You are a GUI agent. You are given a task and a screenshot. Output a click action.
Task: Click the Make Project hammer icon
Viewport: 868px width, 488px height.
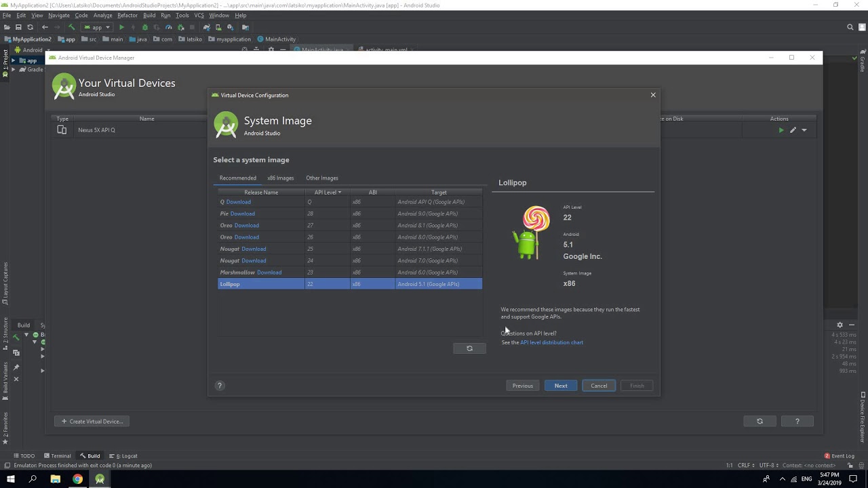coord(71,27)
